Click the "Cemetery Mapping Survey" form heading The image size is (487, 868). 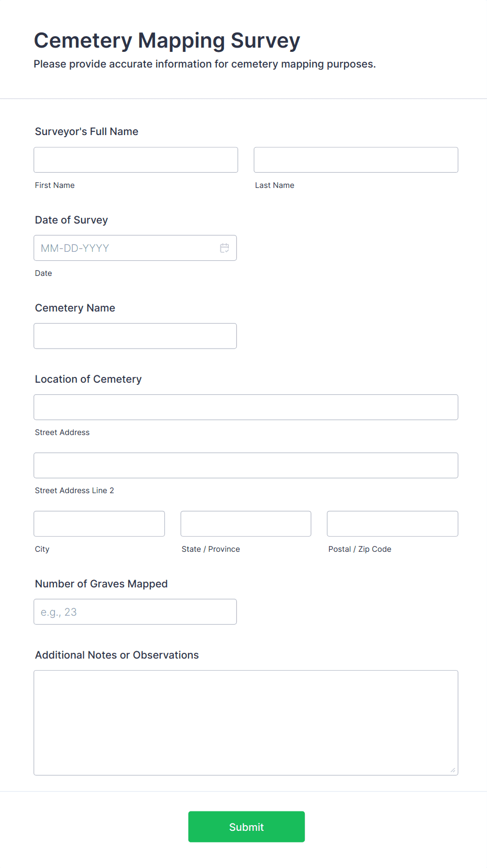point(167,41)
